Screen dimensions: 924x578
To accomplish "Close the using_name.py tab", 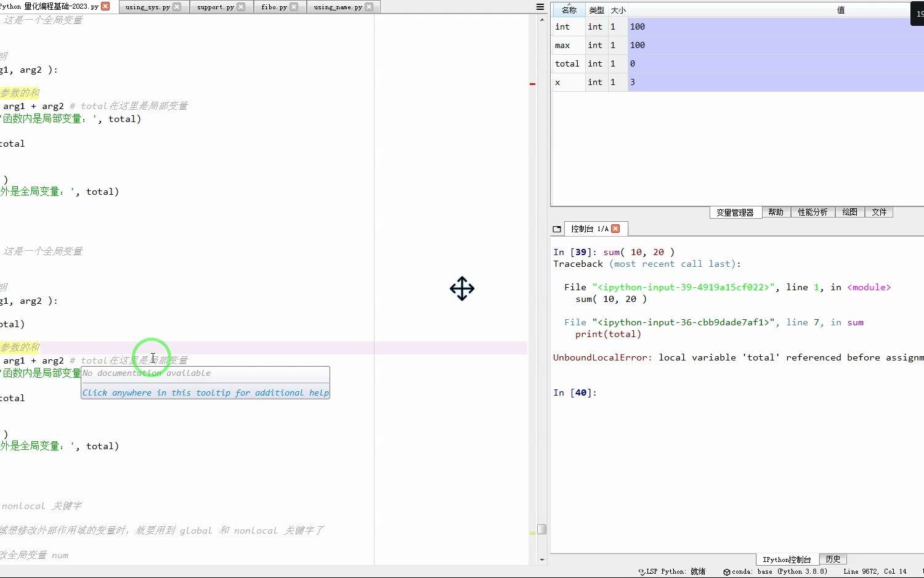I will coord(369,7).
